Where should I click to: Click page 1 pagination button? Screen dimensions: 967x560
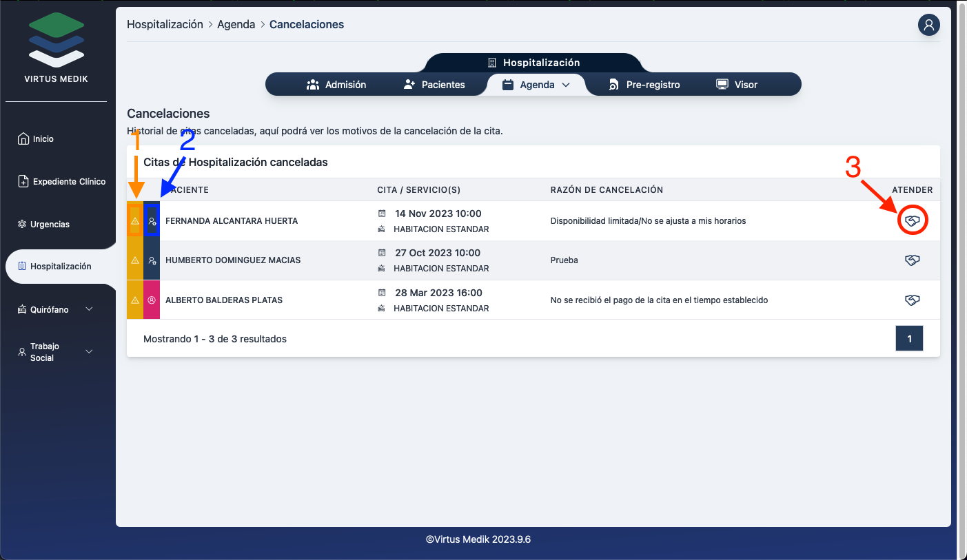pos(909,339)
